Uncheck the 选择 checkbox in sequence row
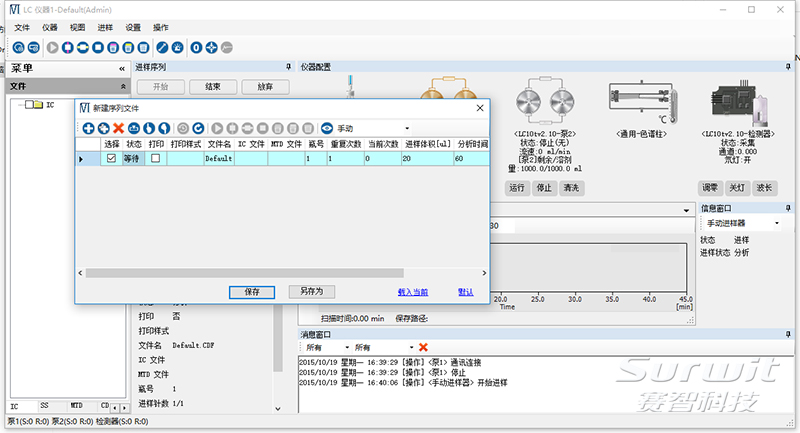800x433 pixels. (x=111, y=158)
